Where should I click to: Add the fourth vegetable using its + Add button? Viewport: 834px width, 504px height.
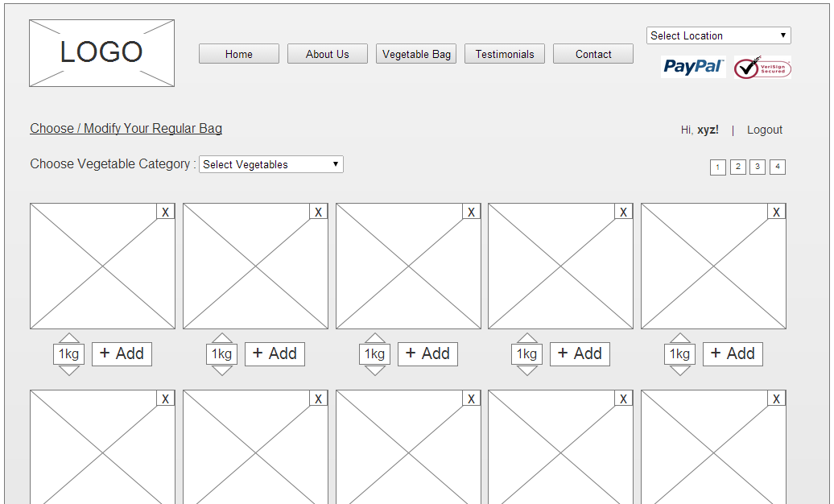[x=580, y=353]
